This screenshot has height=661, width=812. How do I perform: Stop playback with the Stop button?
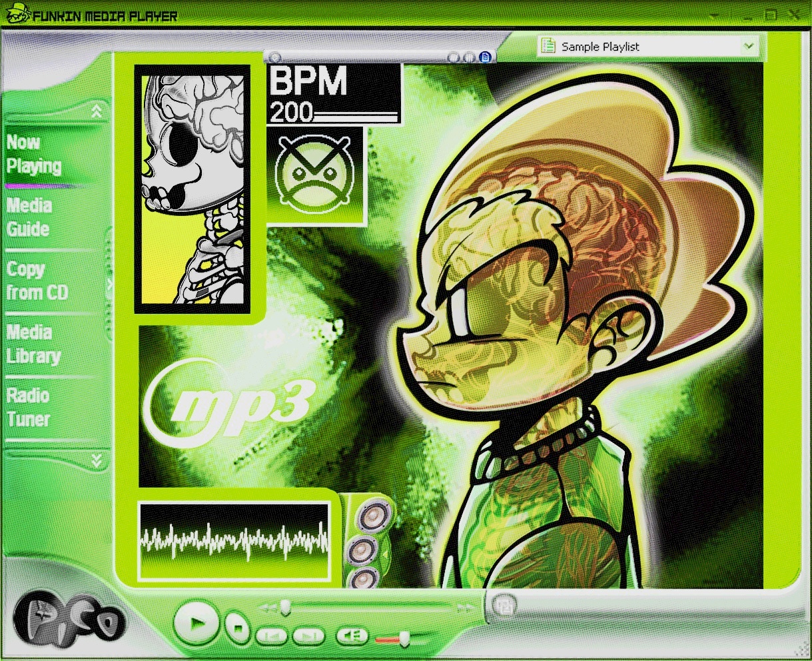point(236,627)
